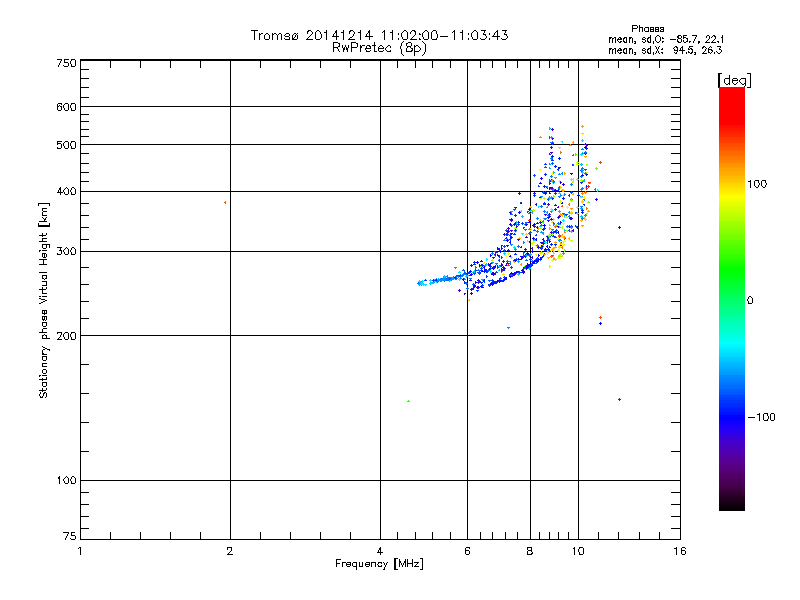This screenshot has width=800, height=600.
Task: Click the x-axis label '2'
Action: pyautogui.click(x=230, y=551)
